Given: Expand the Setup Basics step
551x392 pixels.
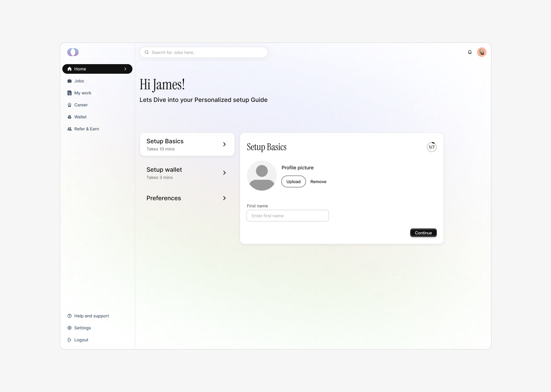Looking at the screenshot, I should click(187, 144).
